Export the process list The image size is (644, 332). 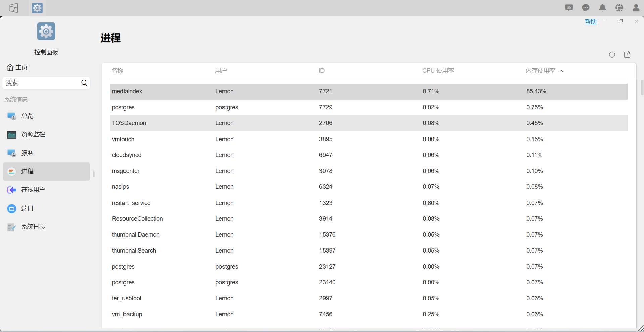click(627, 55)
